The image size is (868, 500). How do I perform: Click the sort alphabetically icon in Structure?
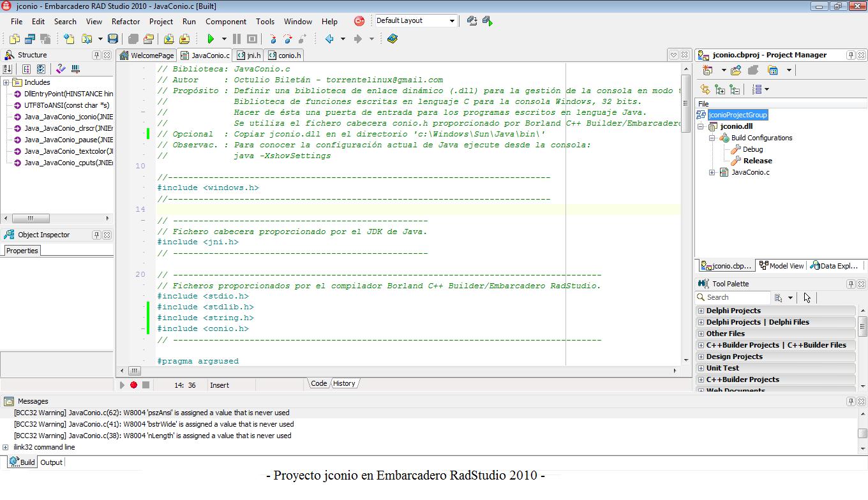tap(8, 69)
